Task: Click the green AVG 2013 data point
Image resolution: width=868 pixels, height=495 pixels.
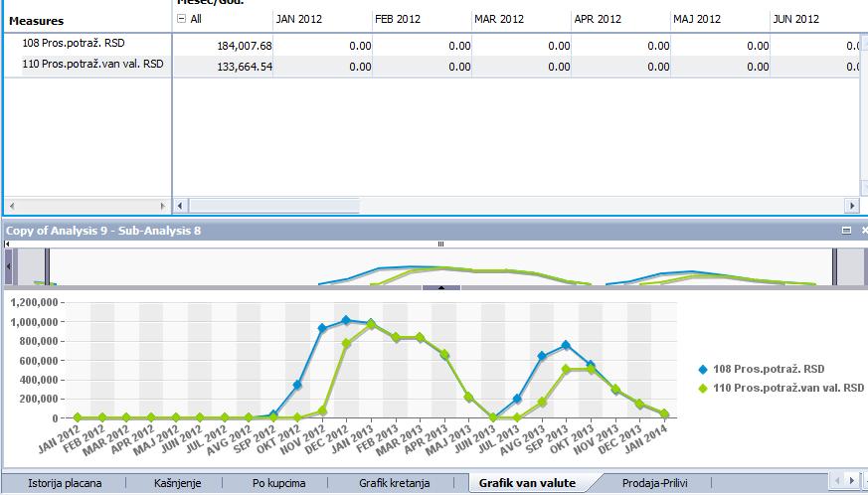Action: click(542, 402)
